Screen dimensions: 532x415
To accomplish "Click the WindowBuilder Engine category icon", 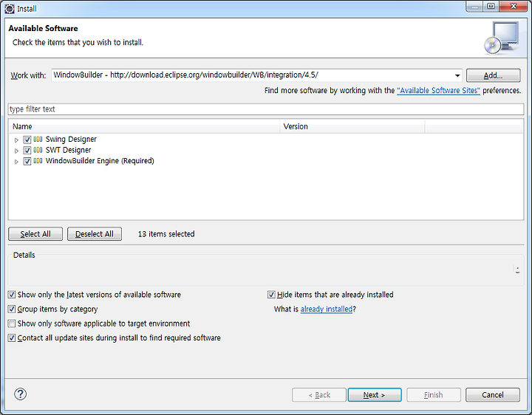I will point(38,161).
